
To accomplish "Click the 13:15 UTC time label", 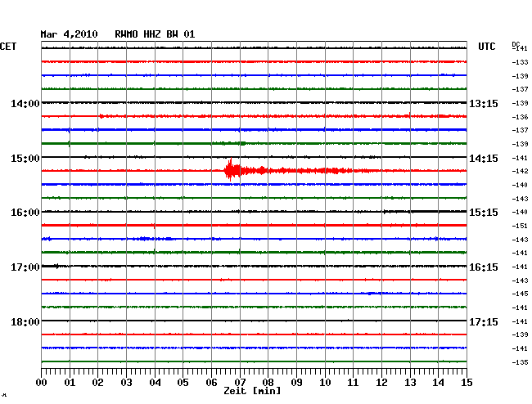I will point(484,104).
